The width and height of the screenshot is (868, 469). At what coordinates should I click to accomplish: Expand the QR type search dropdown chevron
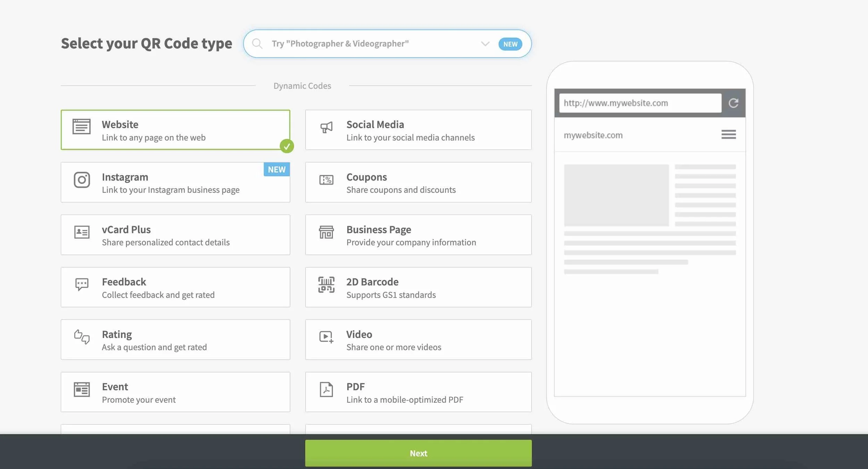coord(485,44)
